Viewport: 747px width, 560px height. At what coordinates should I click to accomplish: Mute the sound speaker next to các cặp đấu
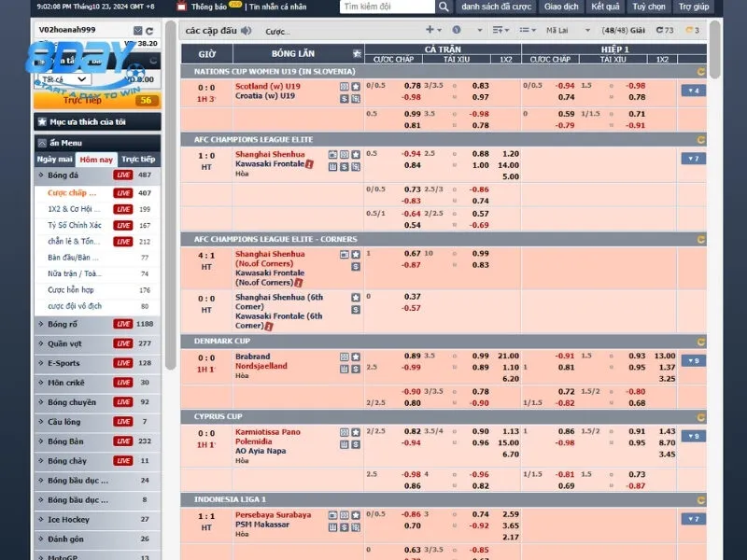pyautogui.click(x=246, y=31)
